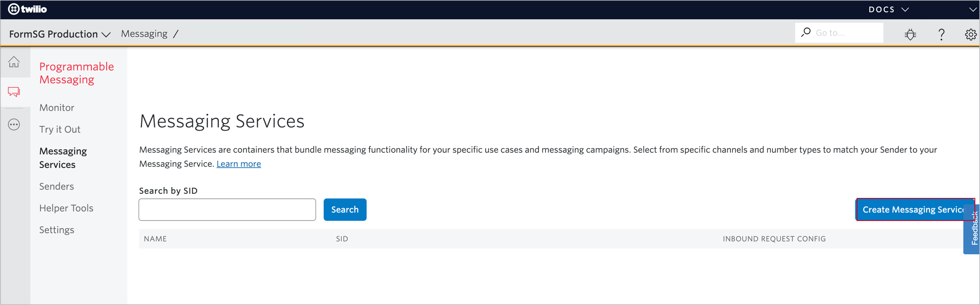Focus the Search by SID field
This screenshot has width=980, height=305.
tap(227, 209)
